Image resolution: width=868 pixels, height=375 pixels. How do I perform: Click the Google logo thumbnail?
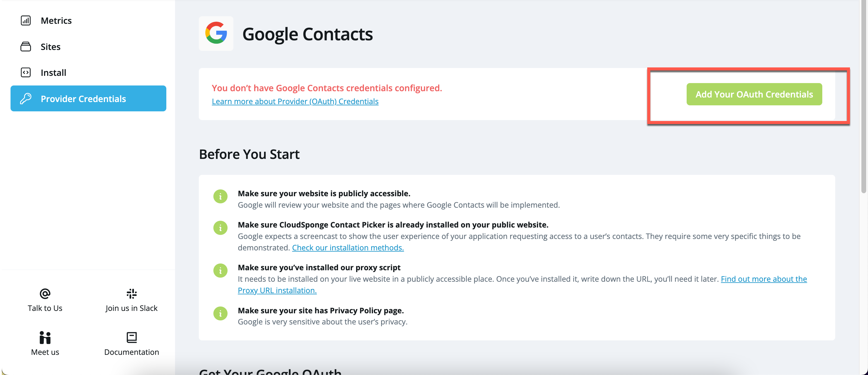point(216,33)
